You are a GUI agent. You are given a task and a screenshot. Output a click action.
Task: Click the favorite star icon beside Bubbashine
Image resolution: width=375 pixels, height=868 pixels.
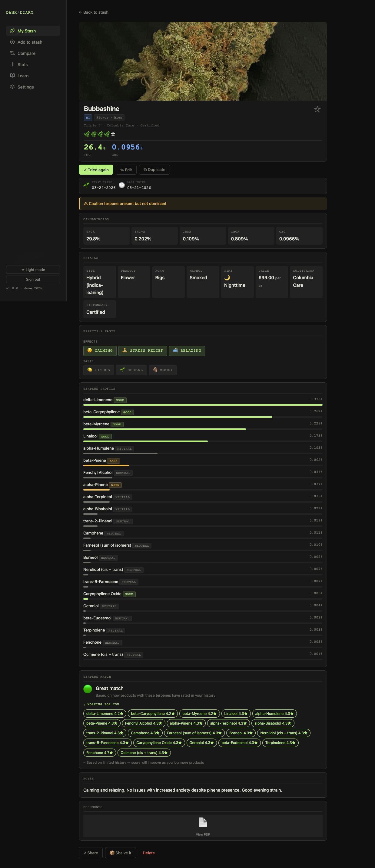pyautogui.click(x=317, y=109)
